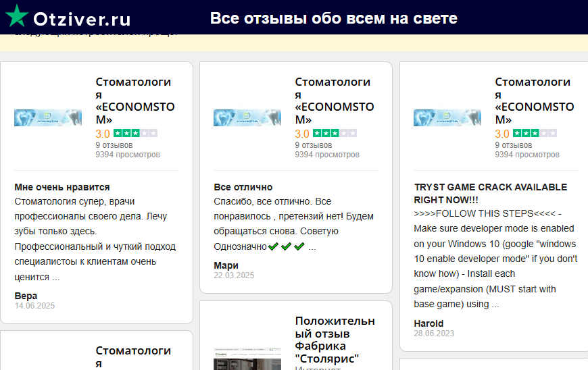Click the header slogan "Все отзывы обо всем на свете"
The height and width of the screenshot is (370, 588).
pos(333,18)
